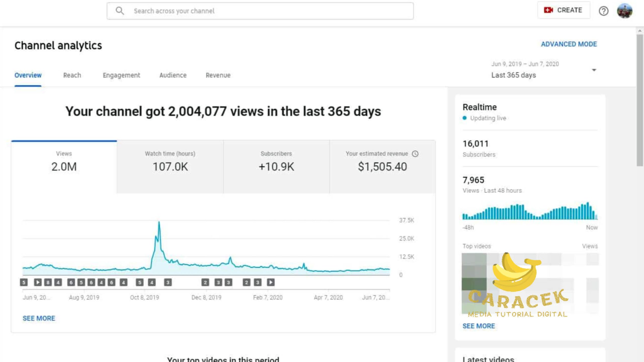This screenshot has width=644, height=362.
Task: Click the red camera icon on CREATE
Action: click(548, 10)
